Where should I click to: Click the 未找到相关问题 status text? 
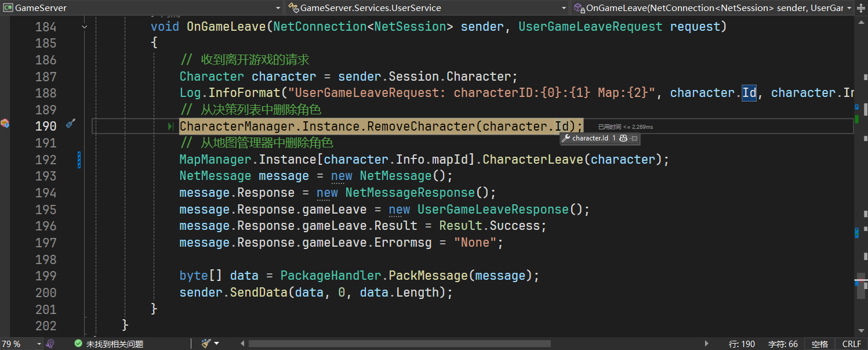click(x=115, y=344)
